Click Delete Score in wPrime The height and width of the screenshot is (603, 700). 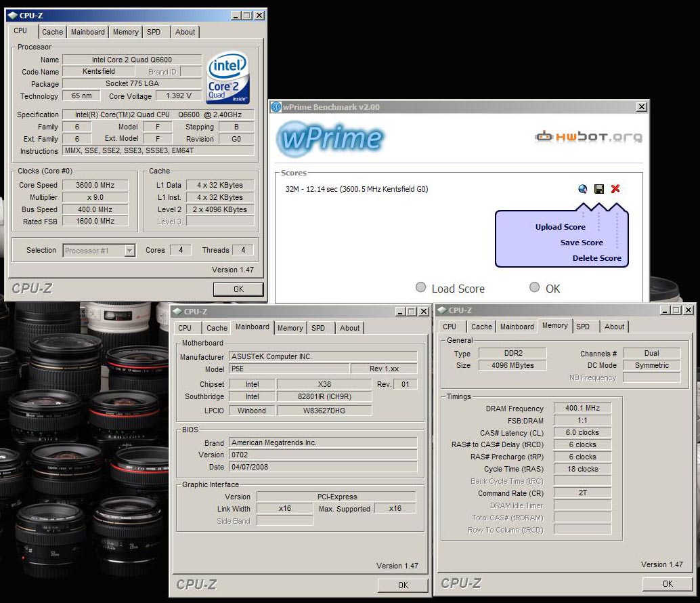point(597,258)
